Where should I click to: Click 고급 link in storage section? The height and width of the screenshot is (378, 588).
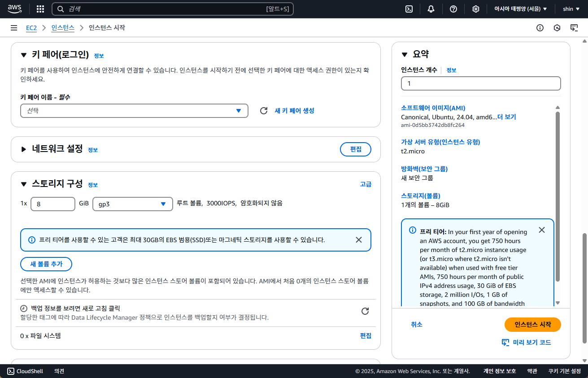[366, 184]
